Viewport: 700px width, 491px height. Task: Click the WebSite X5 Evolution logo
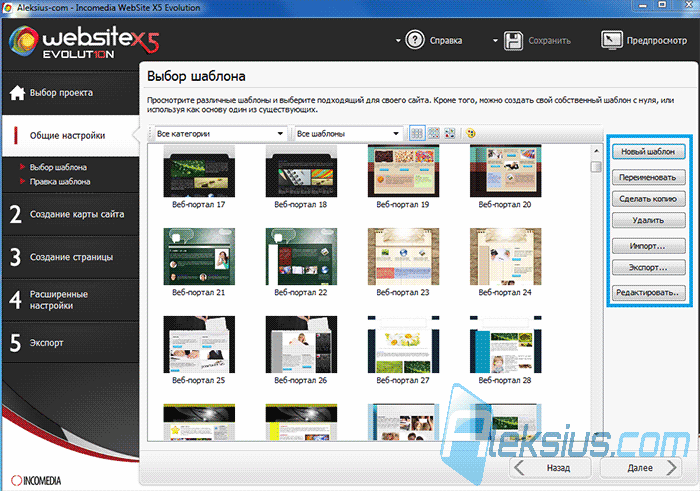tap(83, 42)
